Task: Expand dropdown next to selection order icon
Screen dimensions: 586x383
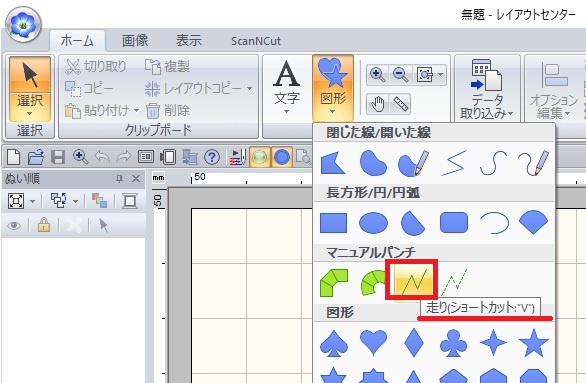Action: pyautogui.click(x=75, y=201)
